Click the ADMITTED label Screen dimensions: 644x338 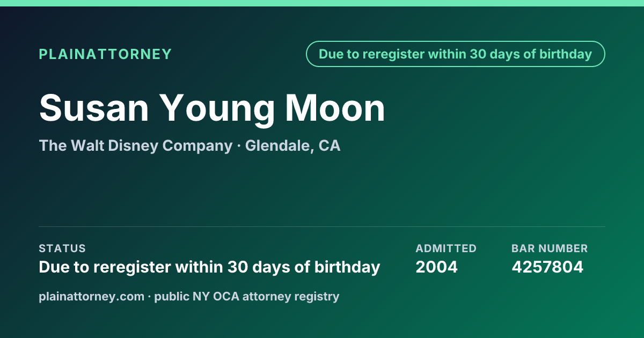click(446, 248)
